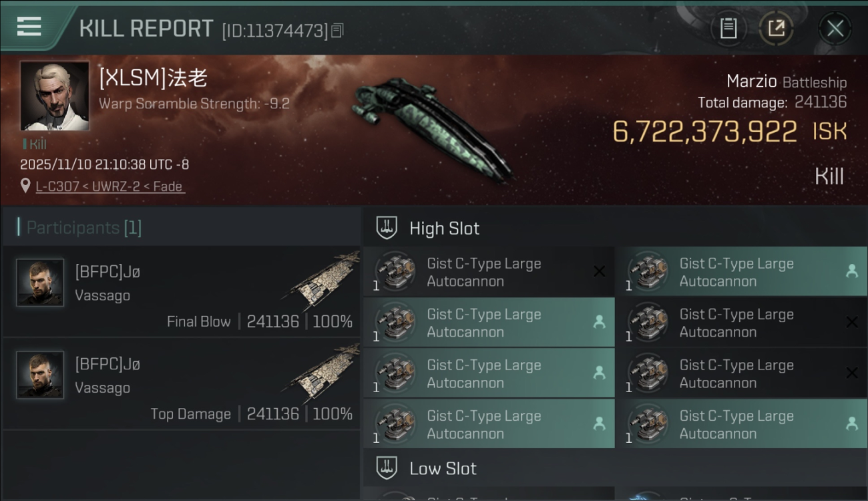Copy the kill report ID

pyautogui.click(x=338, y=30)
